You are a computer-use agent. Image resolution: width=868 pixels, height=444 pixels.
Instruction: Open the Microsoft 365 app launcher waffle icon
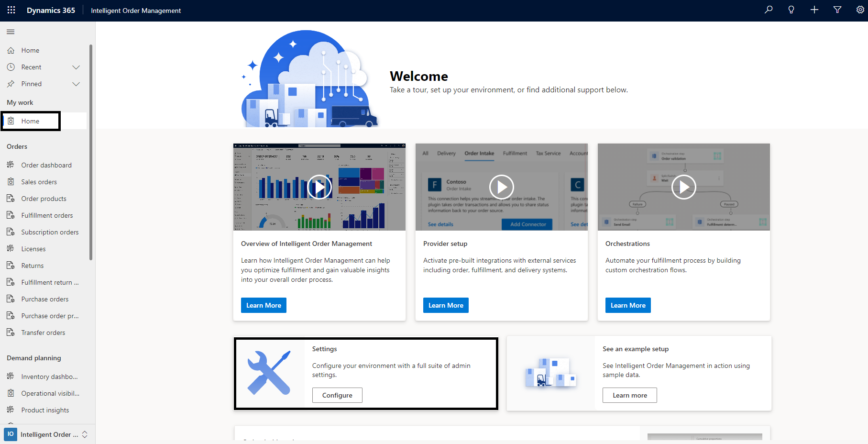pyautogui.click(x=11, y=10)
